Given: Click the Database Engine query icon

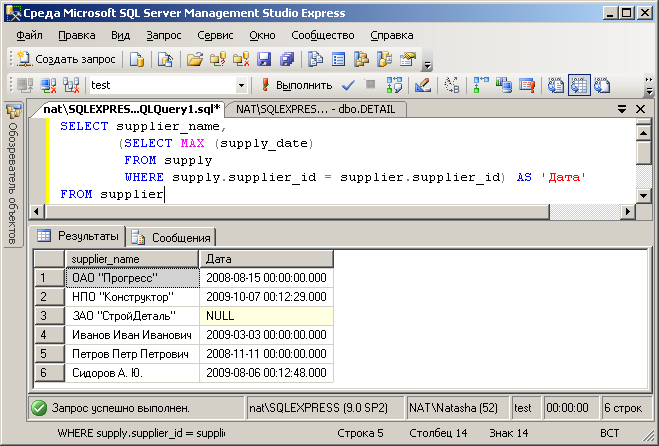Looking at the screenshot, I should coord(137,59).
